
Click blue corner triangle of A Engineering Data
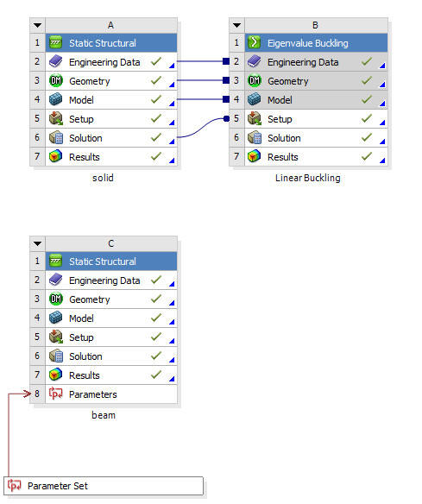(x=172, y=66)
